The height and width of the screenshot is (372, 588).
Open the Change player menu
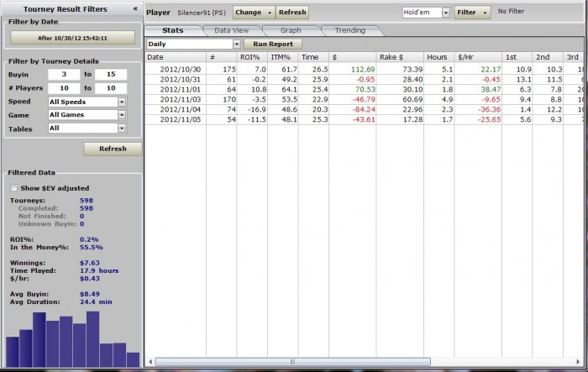point(253,13)
